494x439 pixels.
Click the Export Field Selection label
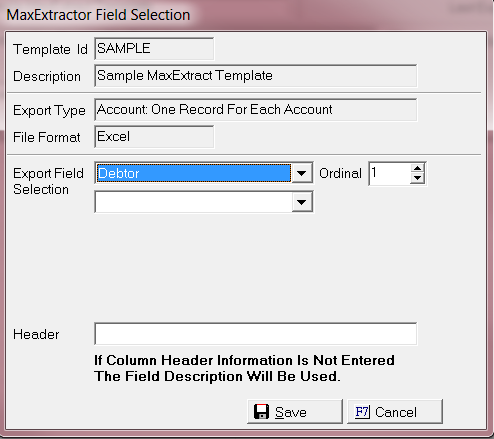click(48, 181)
